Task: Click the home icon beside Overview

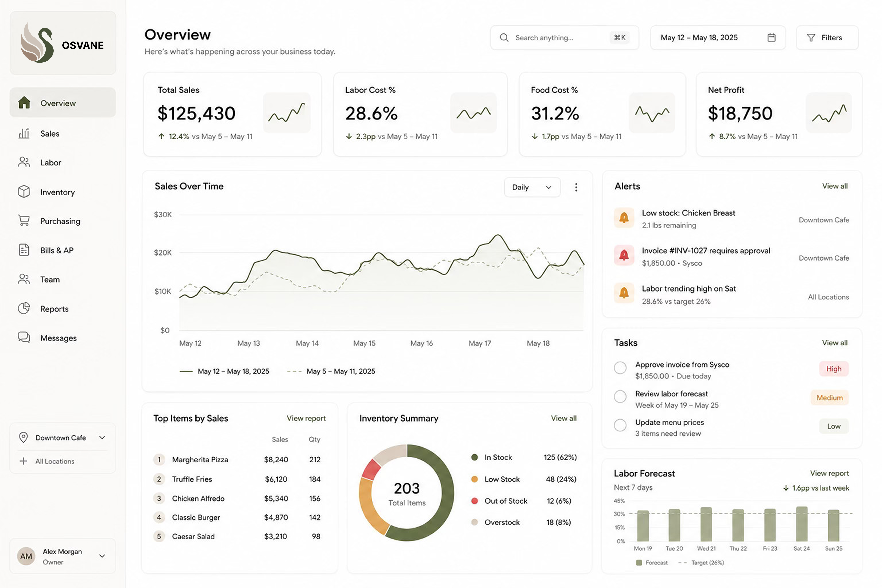Action: (x=24, y=102)
